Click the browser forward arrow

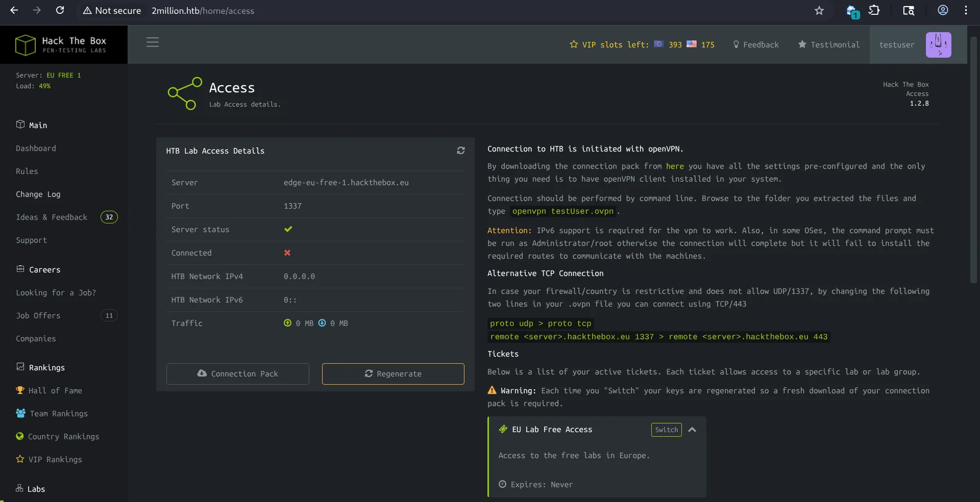[37, 10]
